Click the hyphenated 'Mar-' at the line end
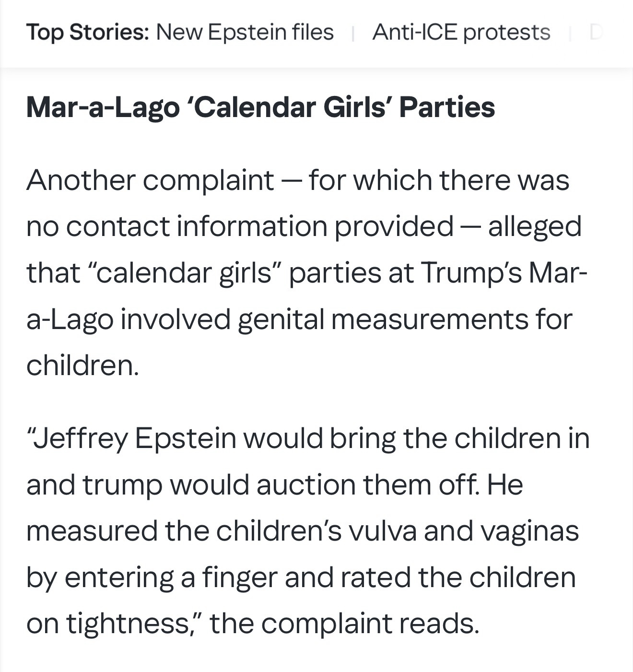The image size is (633, 672). [557, 272]
